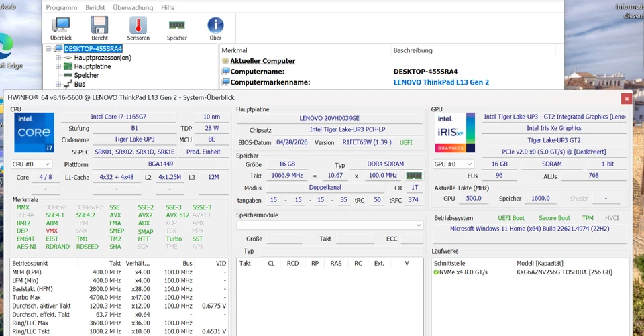The width and height of the screenshot is (644, 336).
Task: Click the Merkmal column header
Action: pos(235,50)
